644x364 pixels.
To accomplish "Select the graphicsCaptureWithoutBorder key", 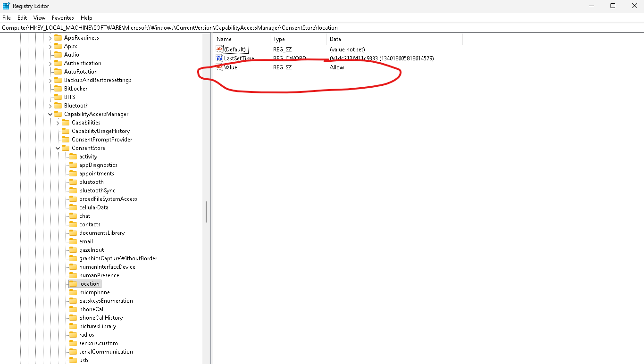I will coord(118,258).
